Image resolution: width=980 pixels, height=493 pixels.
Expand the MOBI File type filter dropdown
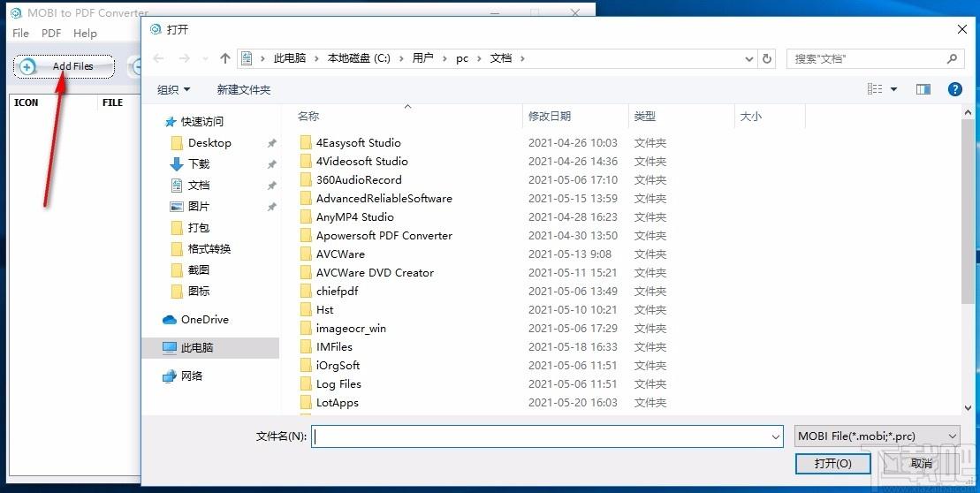coord(877,436)
